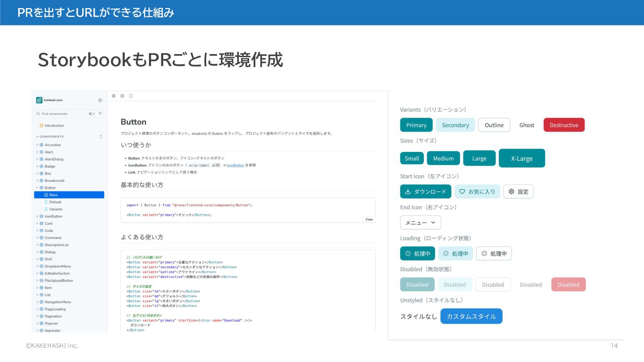Expand the Alert tree node
Viewport: 644px width, 362px height.
(37, 152)
